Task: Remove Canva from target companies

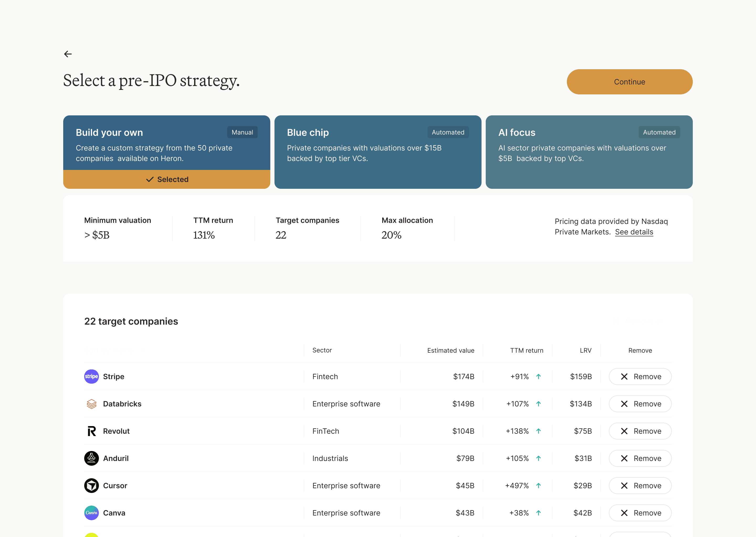Action: [x=640, y=513]
